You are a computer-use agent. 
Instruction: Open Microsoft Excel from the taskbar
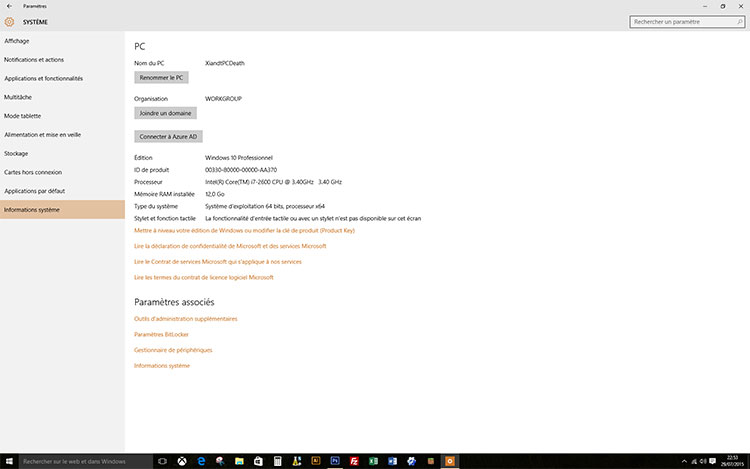point(373,461)
